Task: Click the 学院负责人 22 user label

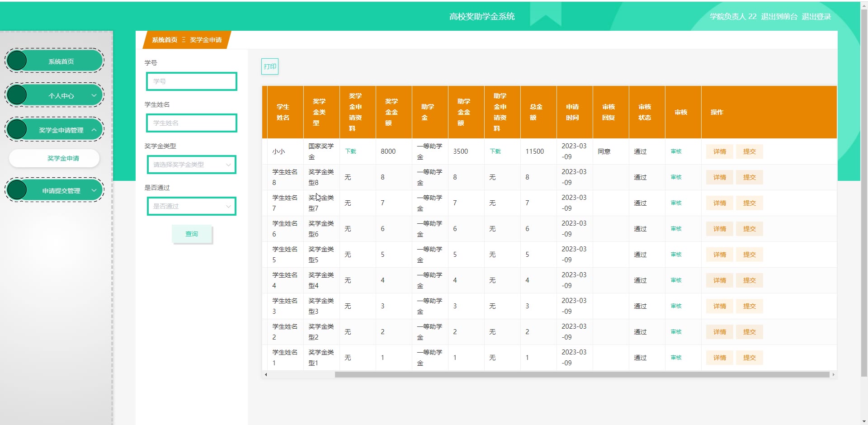Action: 733,16
